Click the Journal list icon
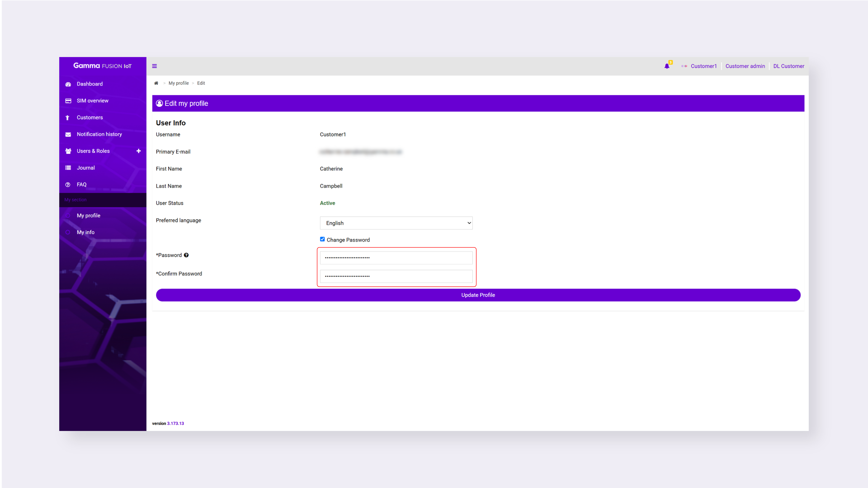Viewport: 868px width, 488px height. point(68,168)
